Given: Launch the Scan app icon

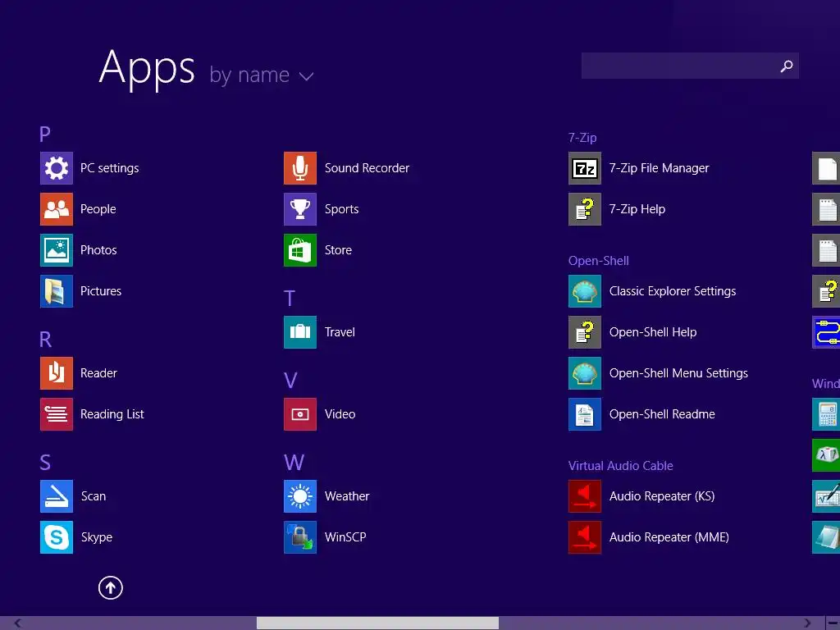Looking at the screenshot, I should pos(57,496).
